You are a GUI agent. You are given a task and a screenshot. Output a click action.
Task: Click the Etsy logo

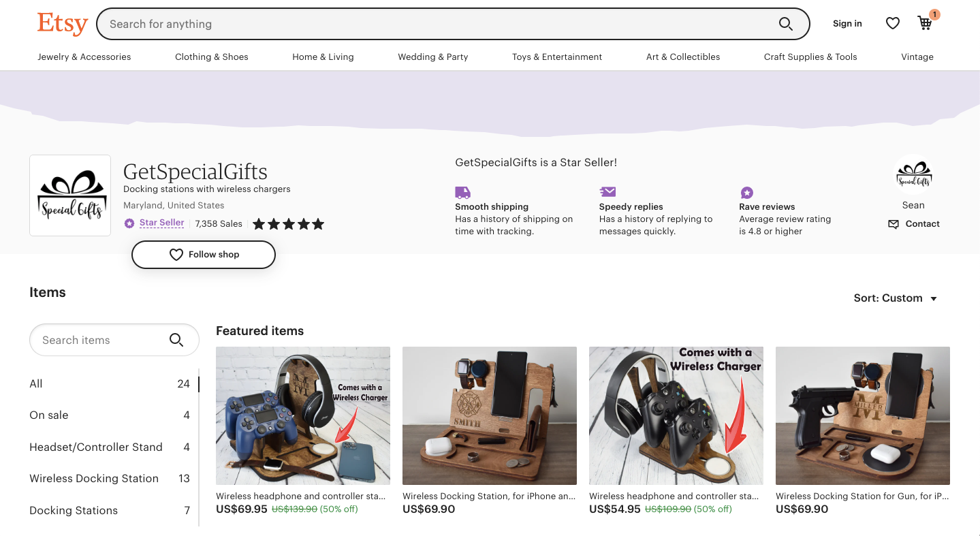click(62, 24)
